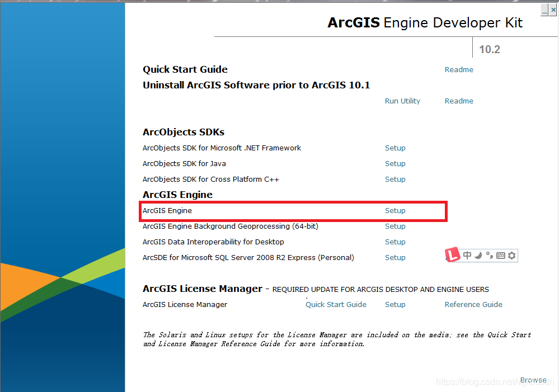Open the soft keyboard icon on input toolbar
Viewport: 559px width, 392px height.
coord(501,256)
